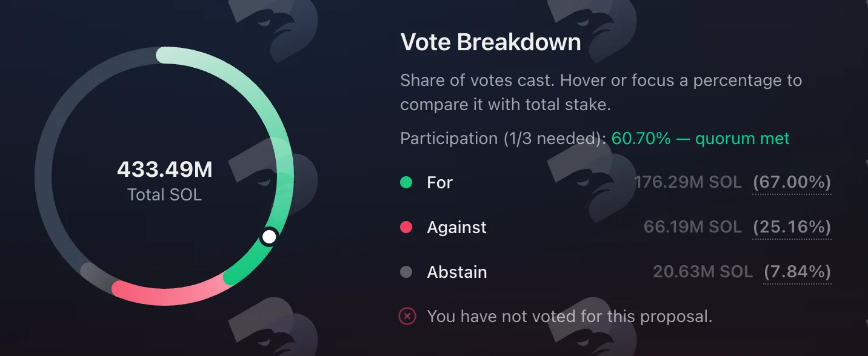Viewport: 868px width, 356px height.
Task: Click the 433.49M Total SOL center label
Action: tap(164, 180)
